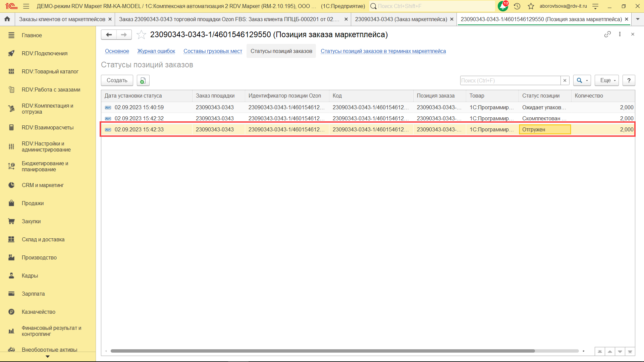
Task: Switch to the Заказы клиентов от маркетплейсов tab
Action: [62, 19]
